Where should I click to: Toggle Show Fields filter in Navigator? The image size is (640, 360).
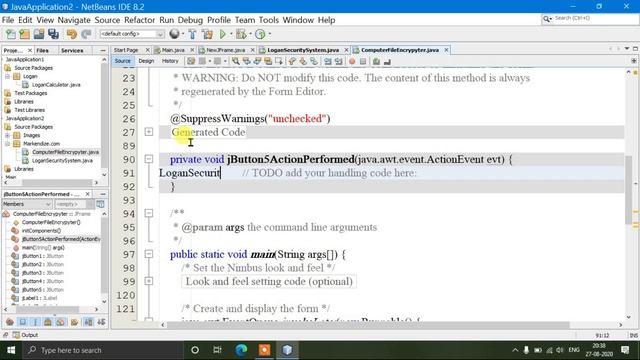tap(22, 322)
